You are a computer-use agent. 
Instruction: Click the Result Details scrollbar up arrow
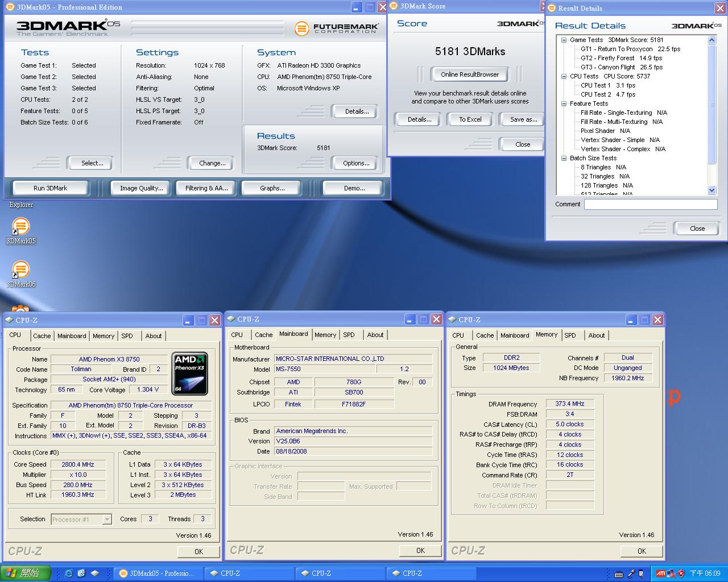(x=712, y=40)
